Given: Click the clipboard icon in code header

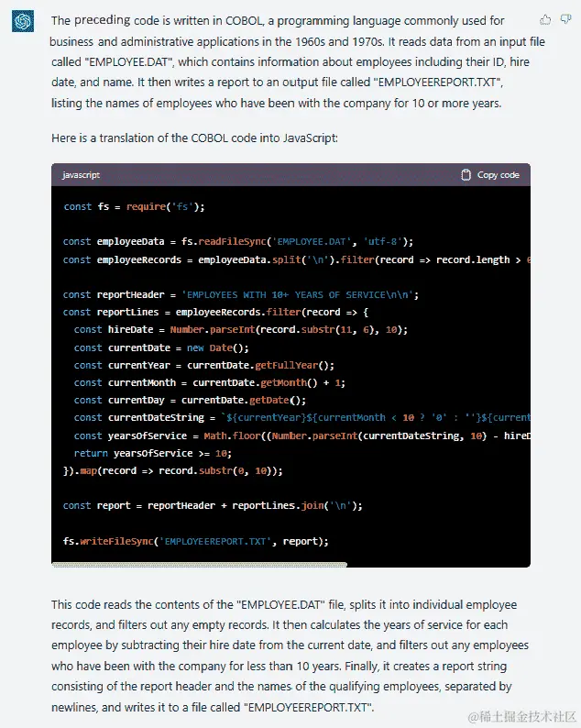Looking at the screenshot, I should click(466, 175).
